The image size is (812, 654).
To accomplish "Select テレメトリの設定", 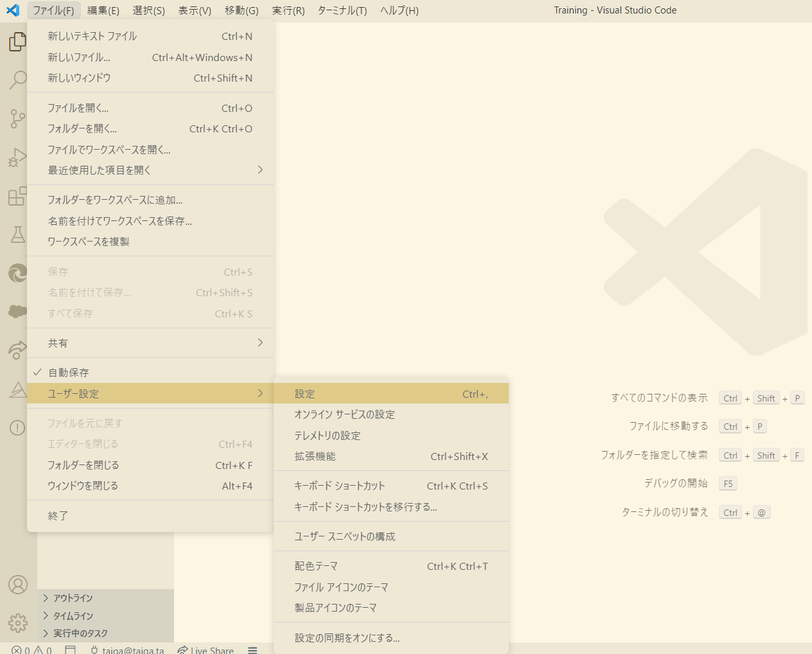I will click(391, 436).
